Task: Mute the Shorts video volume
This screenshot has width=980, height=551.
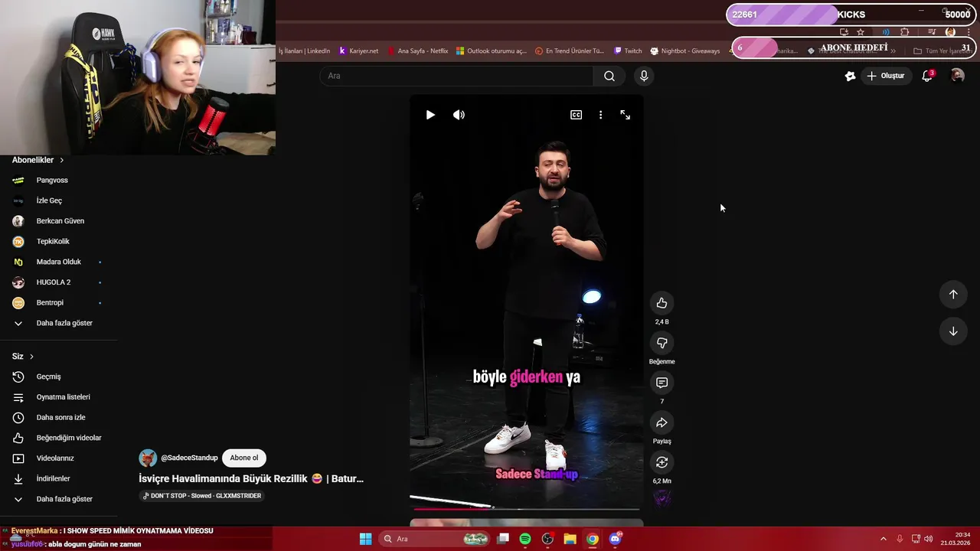Action: 459,115
